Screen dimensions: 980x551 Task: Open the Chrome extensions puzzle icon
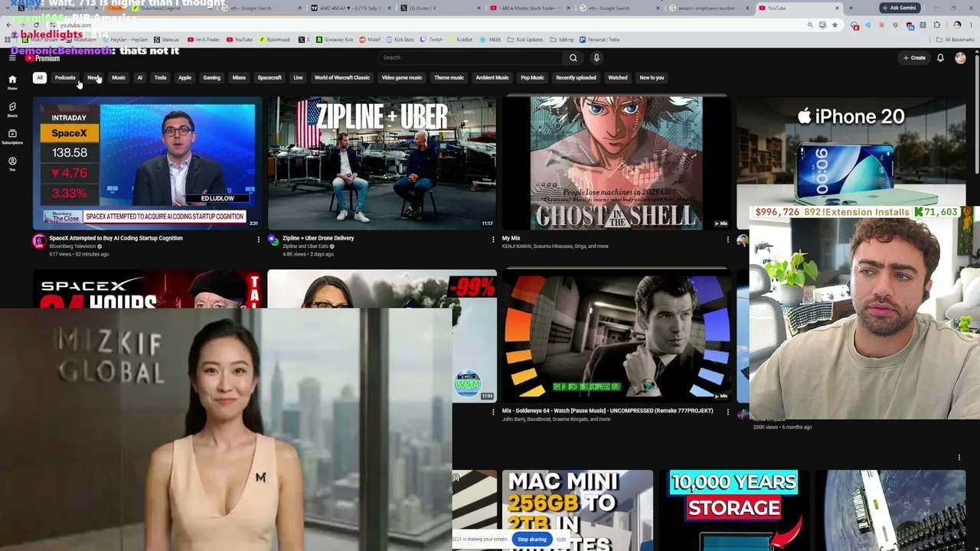pos(937,25)
